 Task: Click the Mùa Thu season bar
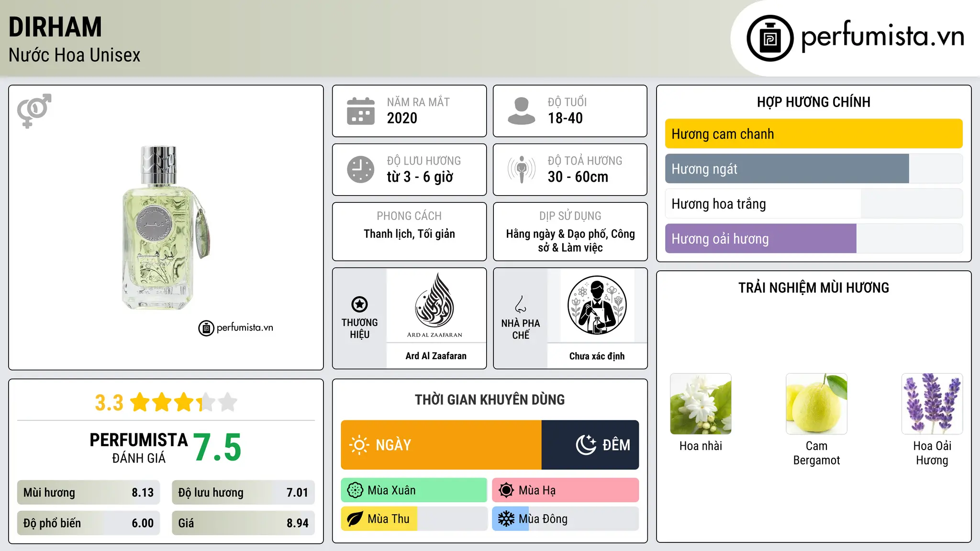point(414,519)
